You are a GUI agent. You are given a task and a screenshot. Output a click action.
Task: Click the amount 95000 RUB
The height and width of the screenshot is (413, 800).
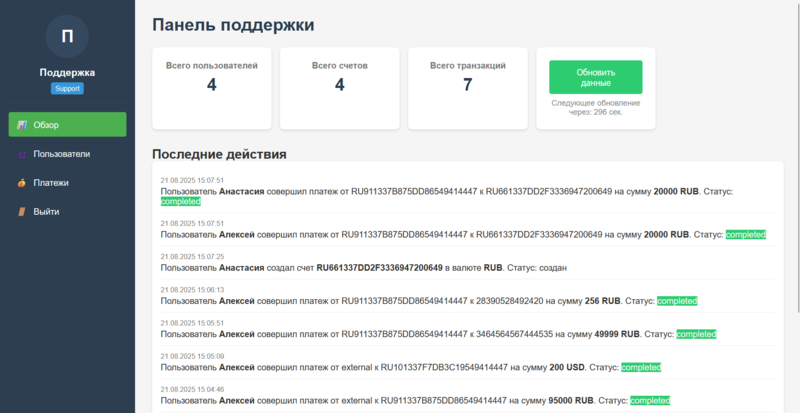tap(571, 401)
